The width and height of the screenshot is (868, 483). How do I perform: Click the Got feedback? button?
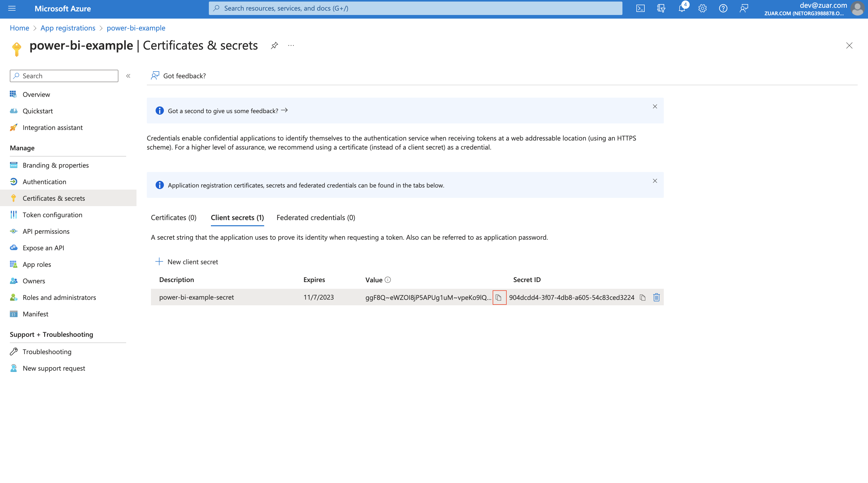[x=179, y=76]
